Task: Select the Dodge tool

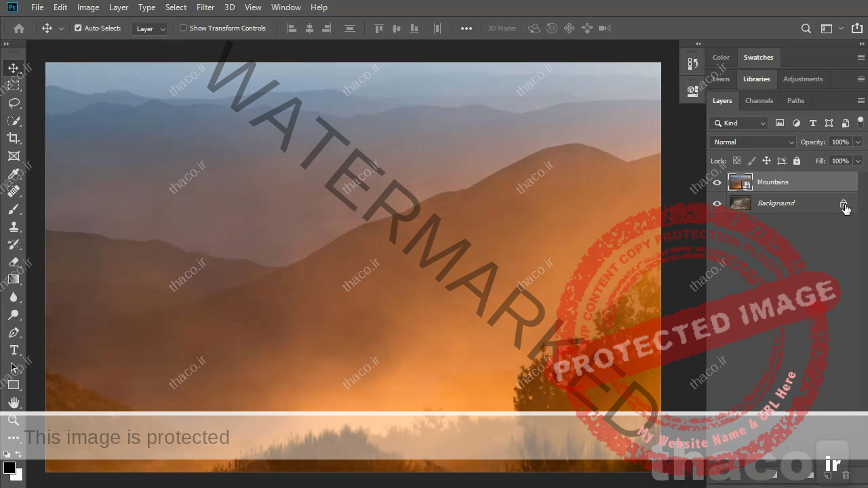Action: (14, 314)
